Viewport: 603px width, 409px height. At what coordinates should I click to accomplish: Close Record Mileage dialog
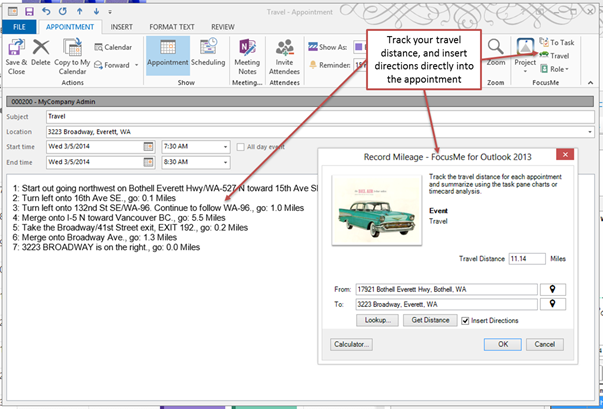(x=565, y=155)
